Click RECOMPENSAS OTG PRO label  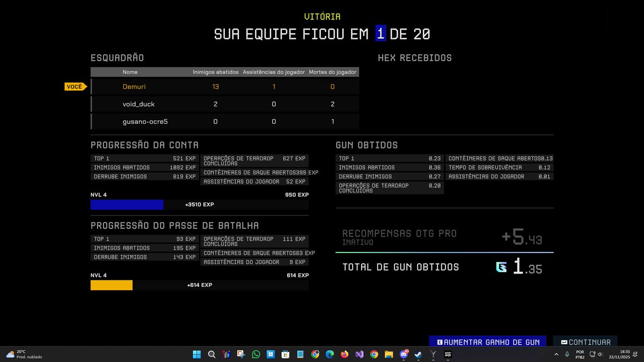click(399, 233)
